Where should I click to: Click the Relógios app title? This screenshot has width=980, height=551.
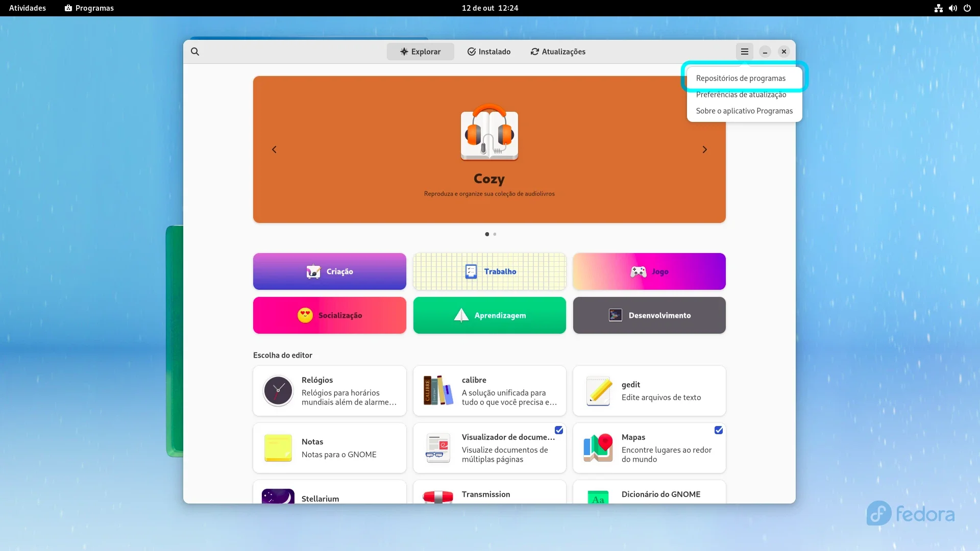317,380
